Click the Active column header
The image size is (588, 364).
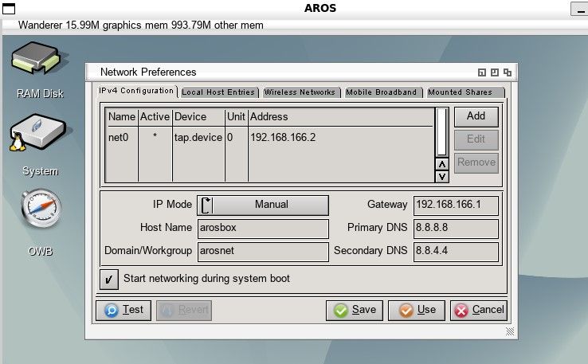(155, 117)
